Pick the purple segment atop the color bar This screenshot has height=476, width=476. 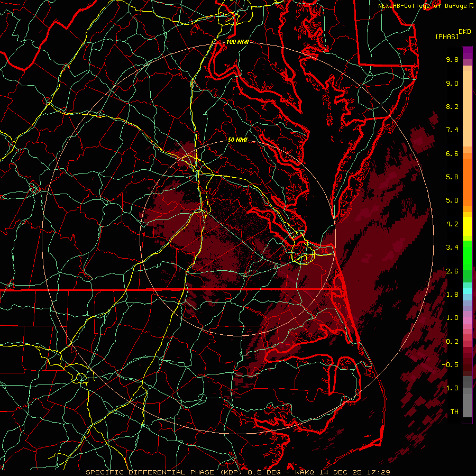pyautogui.click(x=467, y=53)
